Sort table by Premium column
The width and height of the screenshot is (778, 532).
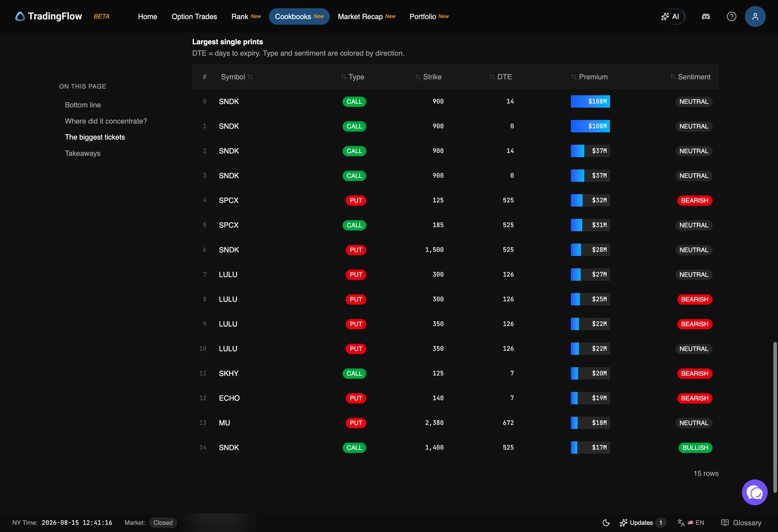click(x=589, y=77)
